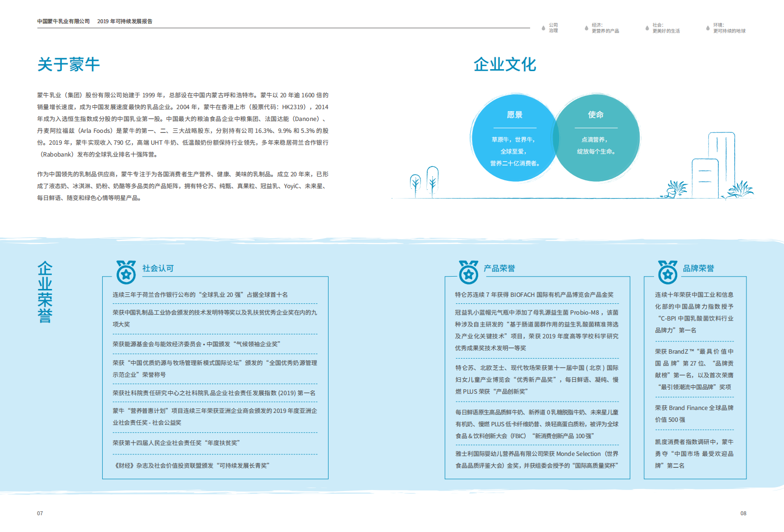The height and width of the screenshot is (532, 784).
Task: Select the 环境:更可持续的地球 section tab
Action: (x=729, y=28)
